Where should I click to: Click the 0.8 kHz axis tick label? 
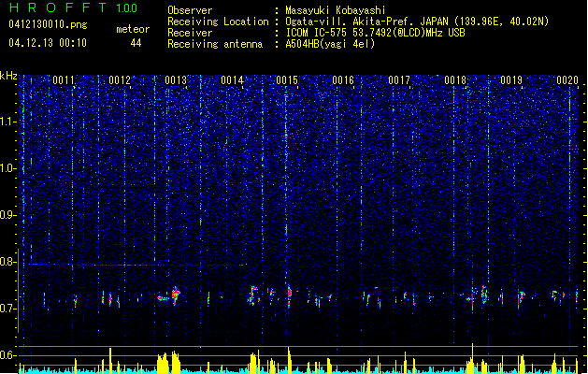(x=8, y=262)
